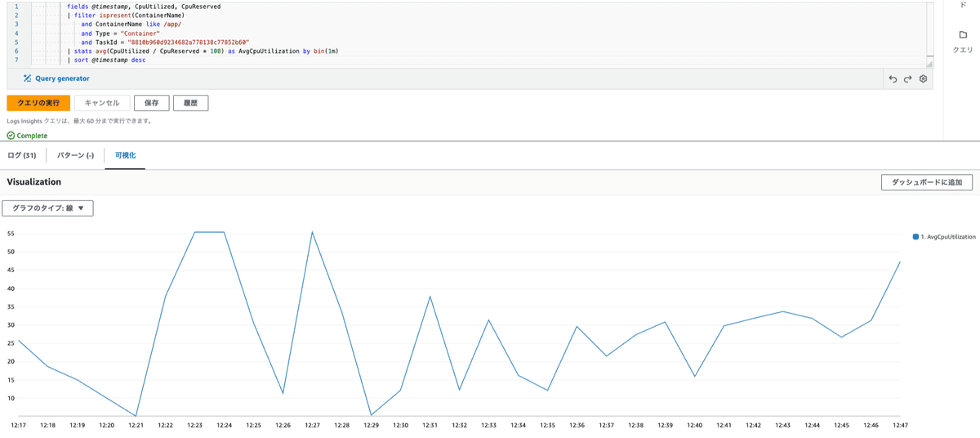Click the Query generator wand icon

(x=27, y=78)
